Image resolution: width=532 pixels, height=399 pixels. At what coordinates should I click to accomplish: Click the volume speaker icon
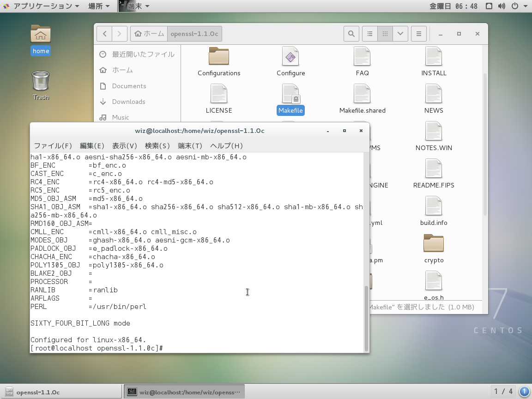point(502,6)
